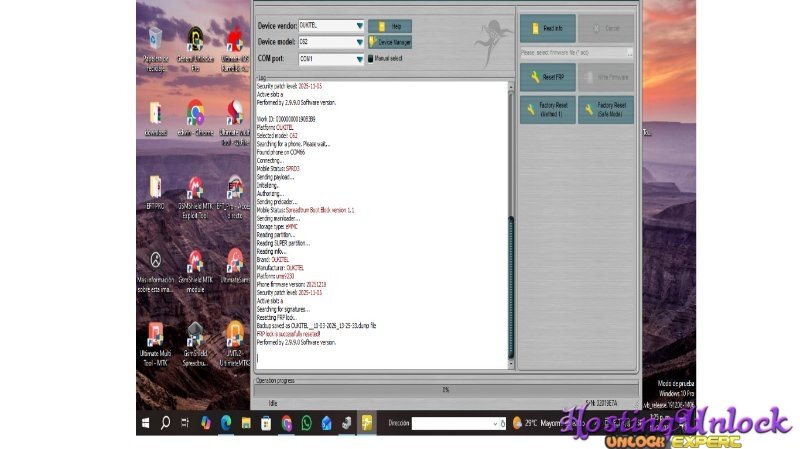Open the EFT PRO desktop icon
800x449 pixels.
point(156,190)
